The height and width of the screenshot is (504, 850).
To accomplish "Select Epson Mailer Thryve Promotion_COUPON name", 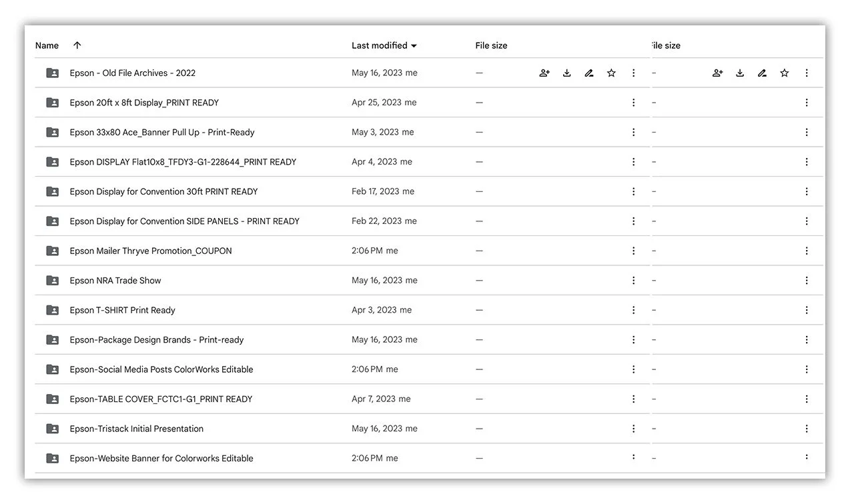I will (151, 251).
